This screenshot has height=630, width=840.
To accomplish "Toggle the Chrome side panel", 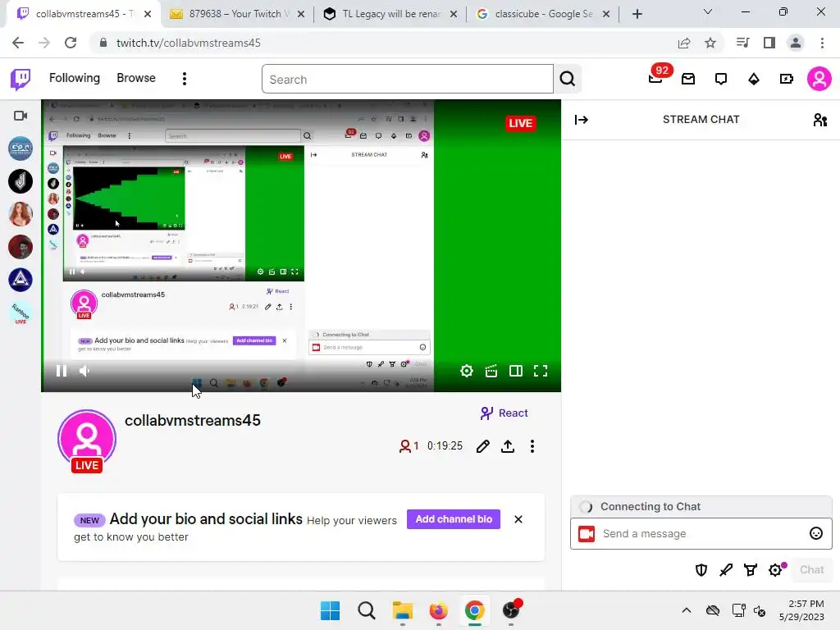I will pyautogui.click(x=769, y=43).
